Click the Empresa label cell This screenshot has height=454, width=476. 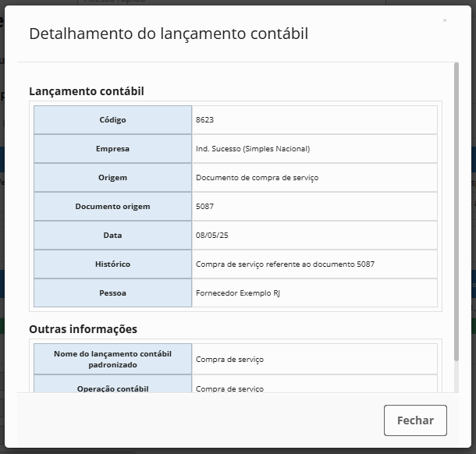coord(112,149)
